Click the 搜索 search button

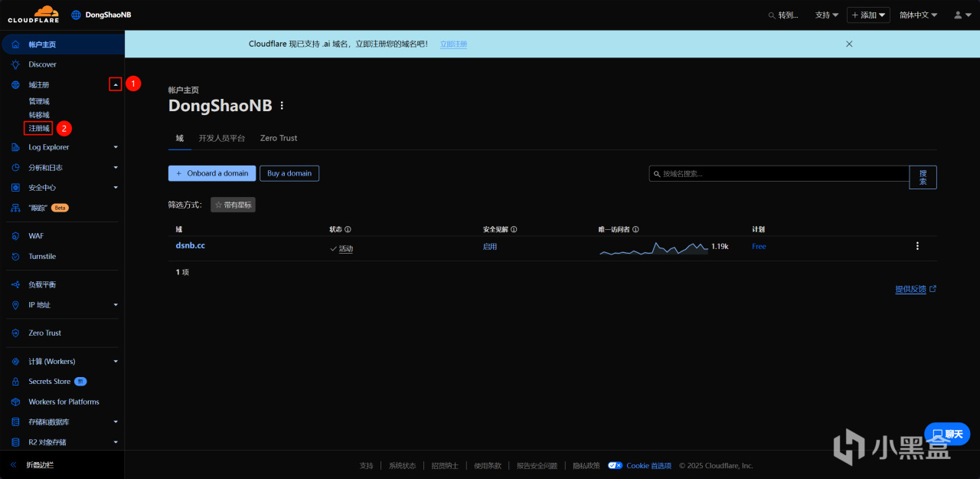(923, 177)
